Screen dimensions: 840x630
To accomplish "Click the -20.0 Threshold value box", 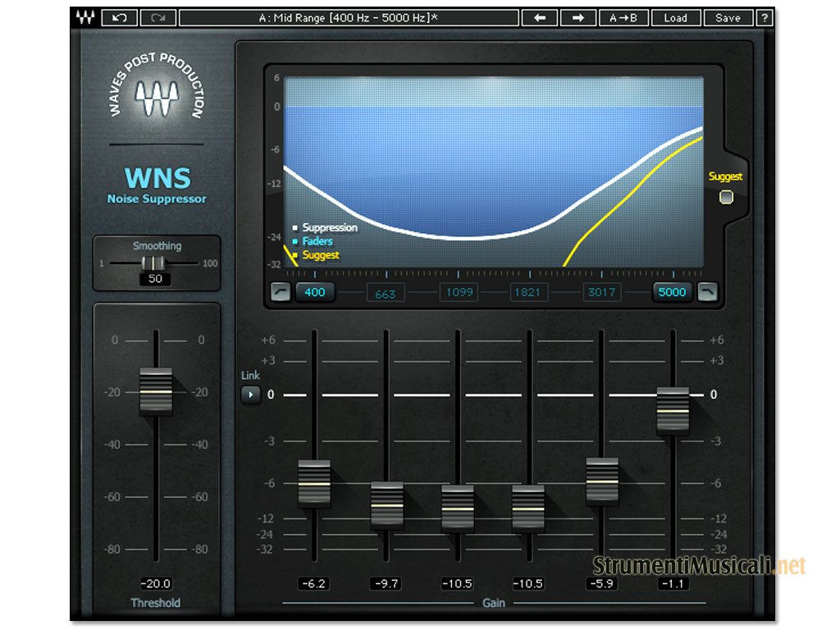I will pyautogui.click(x=155, y=584).
